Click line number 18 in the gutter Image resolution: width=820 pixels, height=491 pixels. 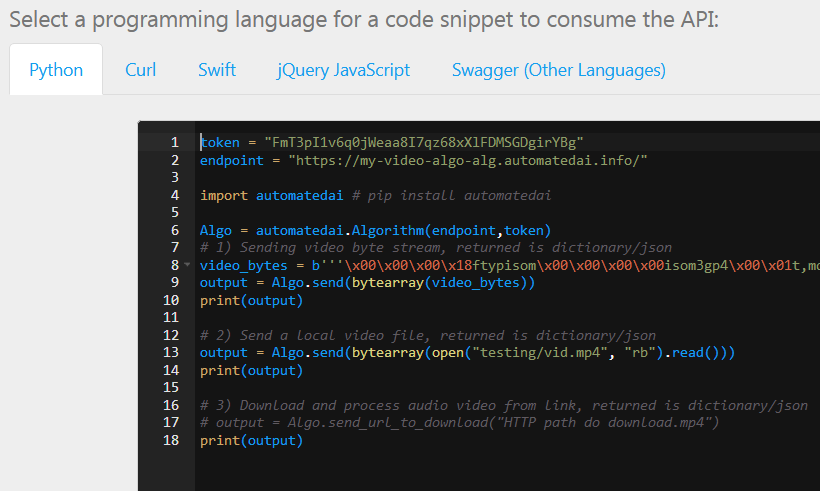pyautogui.click(x=171, y=440)
